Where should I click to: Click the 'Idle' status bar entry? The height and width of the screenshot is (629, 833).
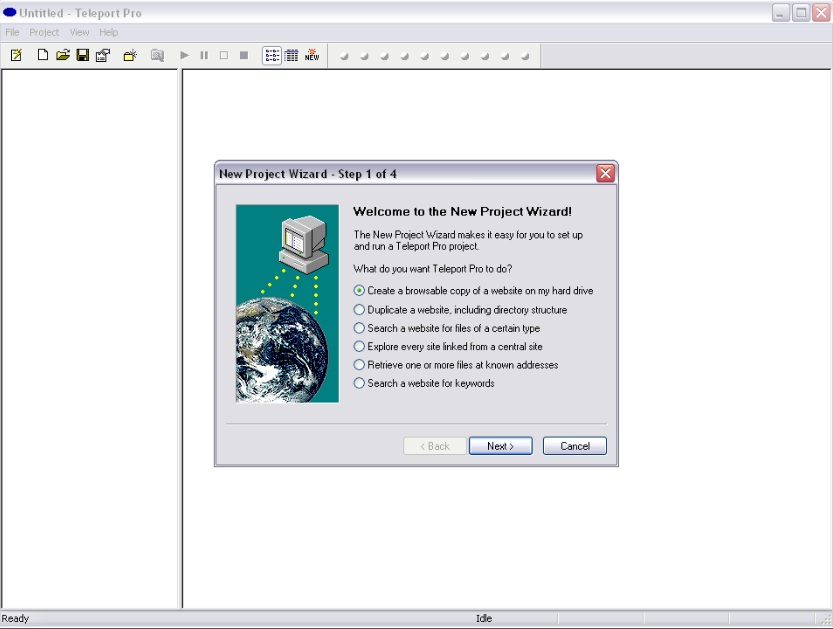click(x=484, y=618)
